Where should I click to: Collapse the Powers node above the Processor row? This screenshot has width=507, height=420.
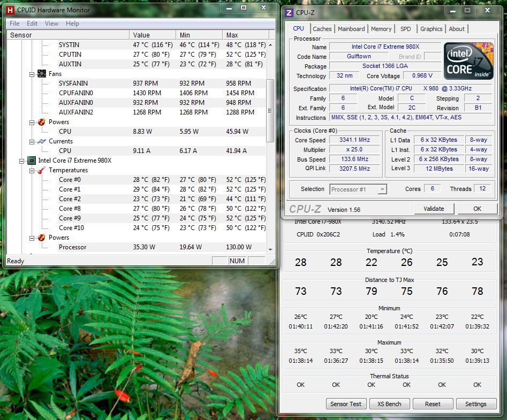32,238
